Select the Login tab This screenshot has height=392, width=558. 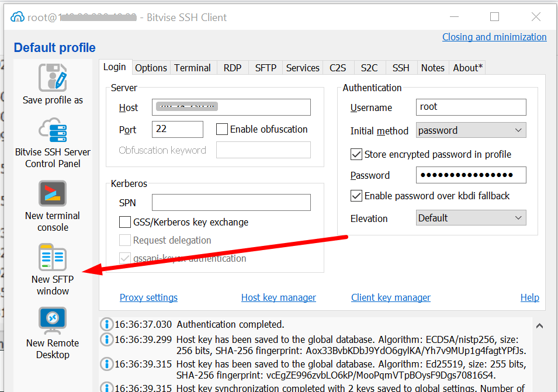[115, 67]
